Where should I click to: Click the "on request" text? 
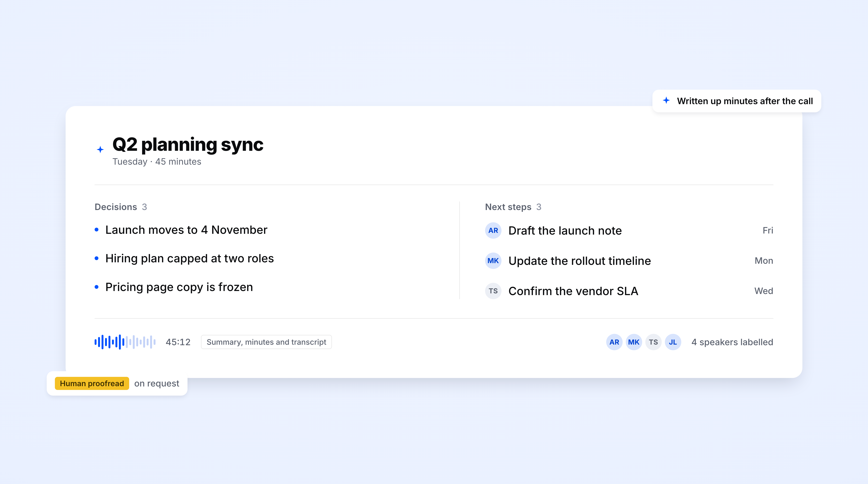click(x=157, y=384)
